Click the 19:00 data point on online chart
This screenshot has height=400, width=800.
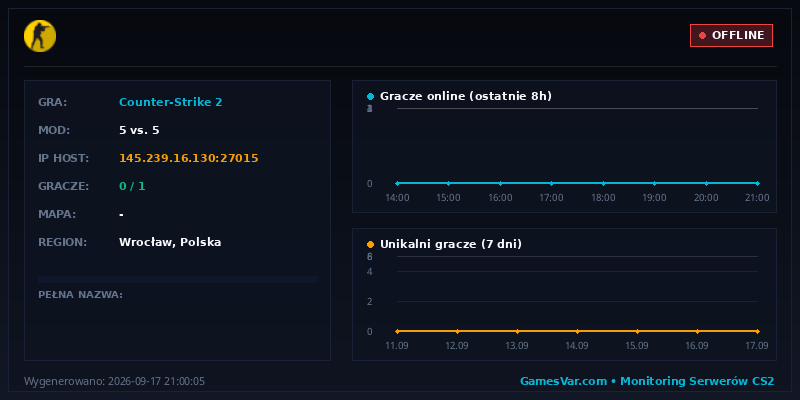coord(655,183)
